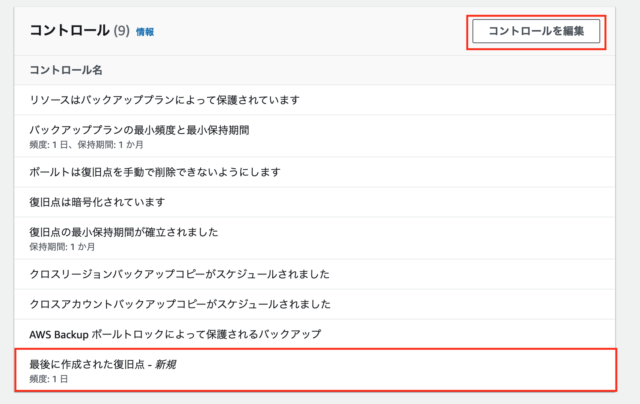
Task: Select the ボールトは復旧点を手動で削除できない control row
Action: [x=315, y=172]
